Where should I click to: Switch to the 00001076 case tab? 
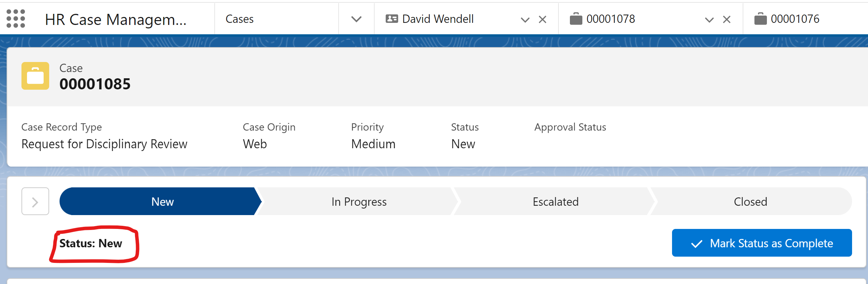795,19
